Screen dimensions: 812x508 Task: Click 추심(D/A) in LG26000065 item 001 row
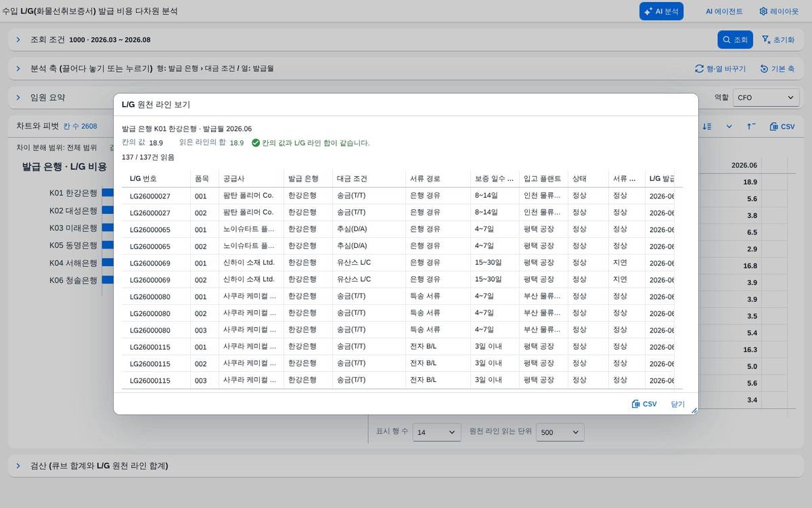click(x=352, y=229)
